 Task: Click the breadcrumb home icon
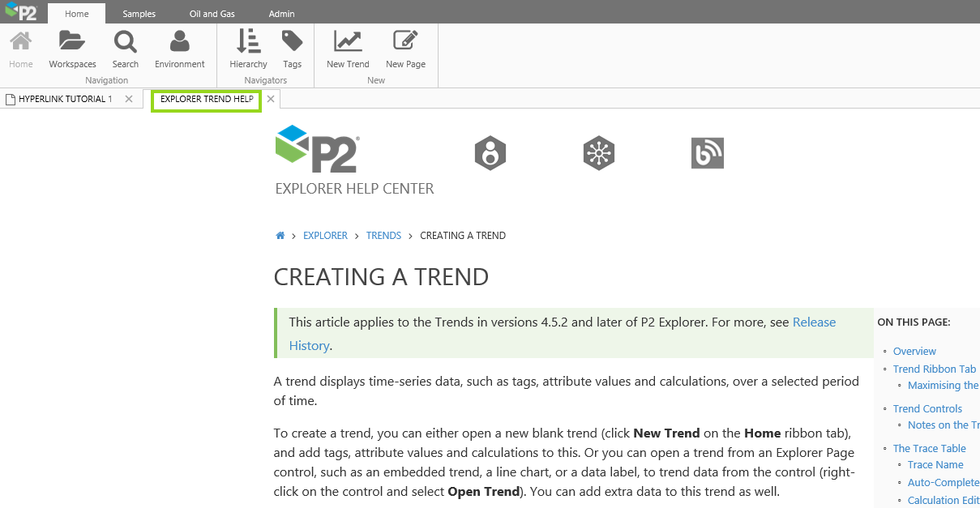click(280, 236)
